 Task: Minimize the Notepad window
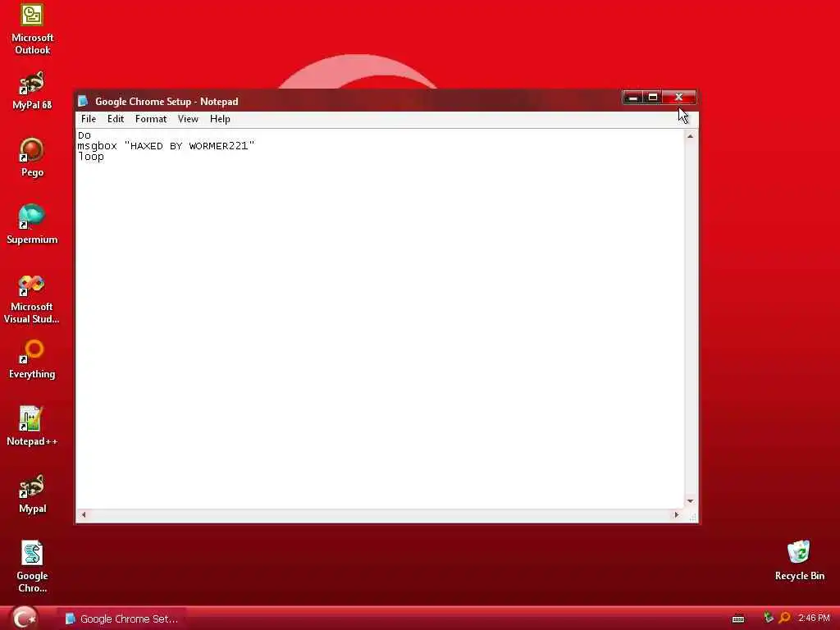pos(632,97)
